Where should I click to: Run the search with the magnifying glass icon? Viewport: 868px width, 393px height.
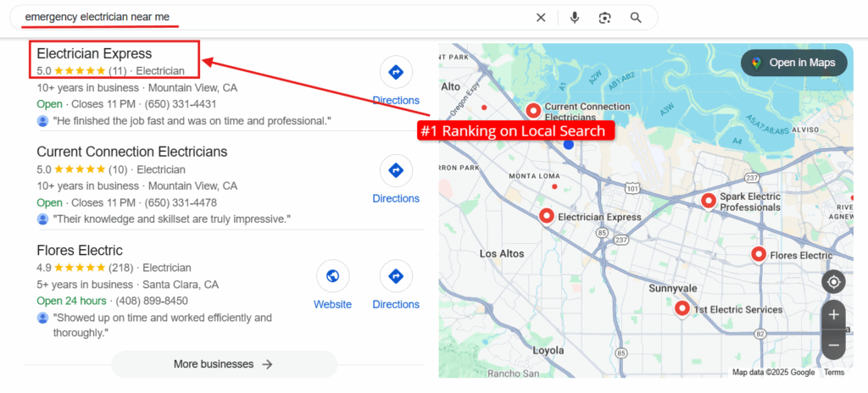[636, 18]
